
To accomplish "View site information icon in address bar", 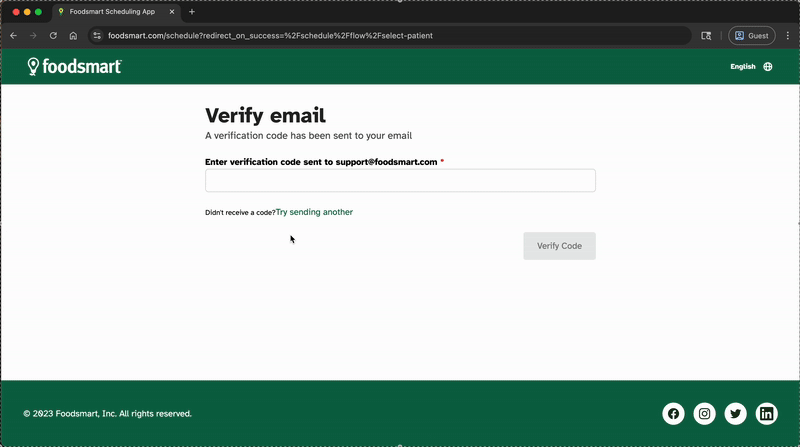I will pyautogui.click(x=97, y=36).
